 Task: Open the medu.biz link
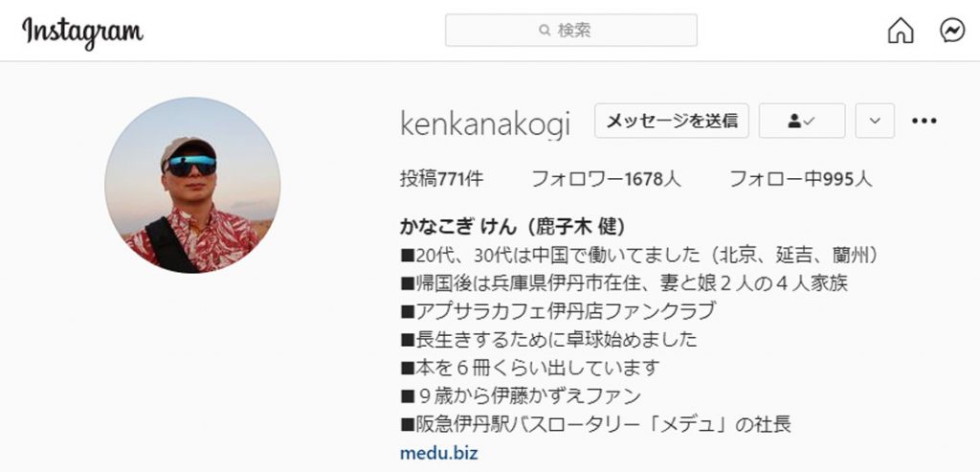(438, 453)
